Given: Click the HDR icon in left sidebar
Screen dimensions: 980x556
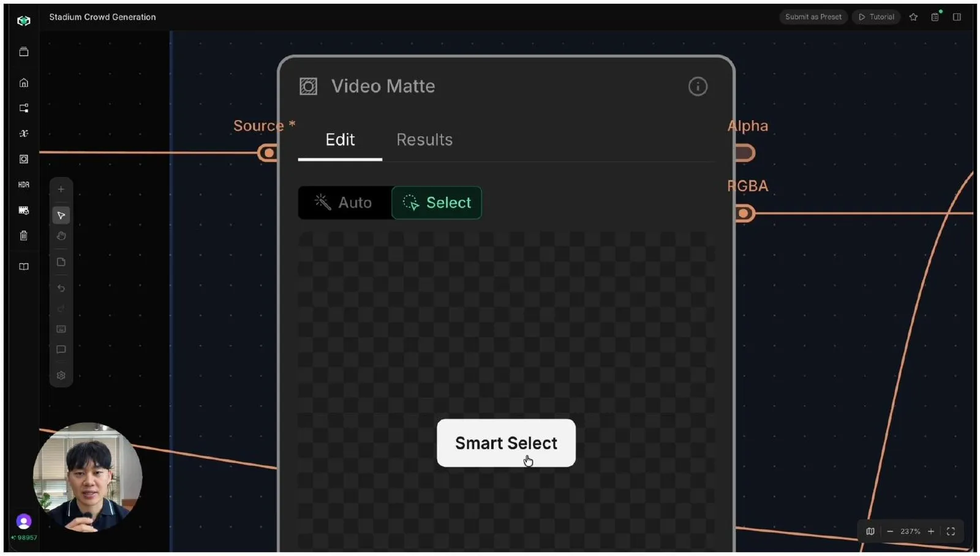Looking at the screenshot, I should pos(24,185).
